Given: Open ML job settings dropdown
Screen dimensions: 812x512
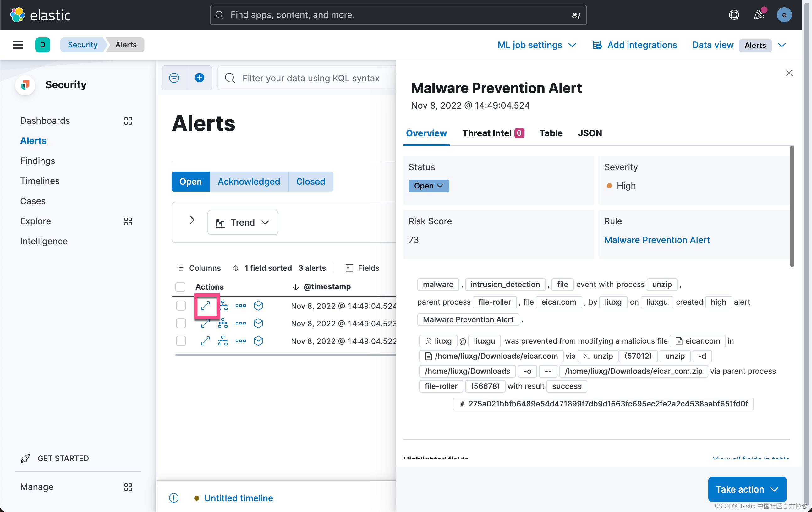Looking at the screenshot, I should [x=537, y=45].
